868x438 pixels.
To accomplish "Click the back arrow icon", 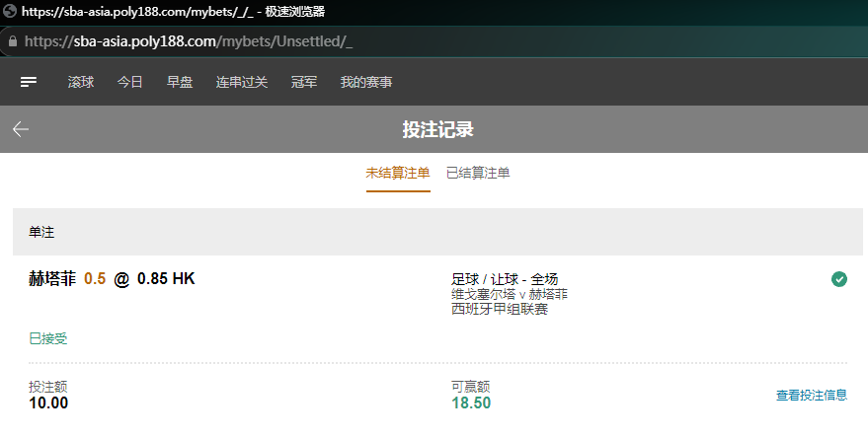I will tap(21, 129).
